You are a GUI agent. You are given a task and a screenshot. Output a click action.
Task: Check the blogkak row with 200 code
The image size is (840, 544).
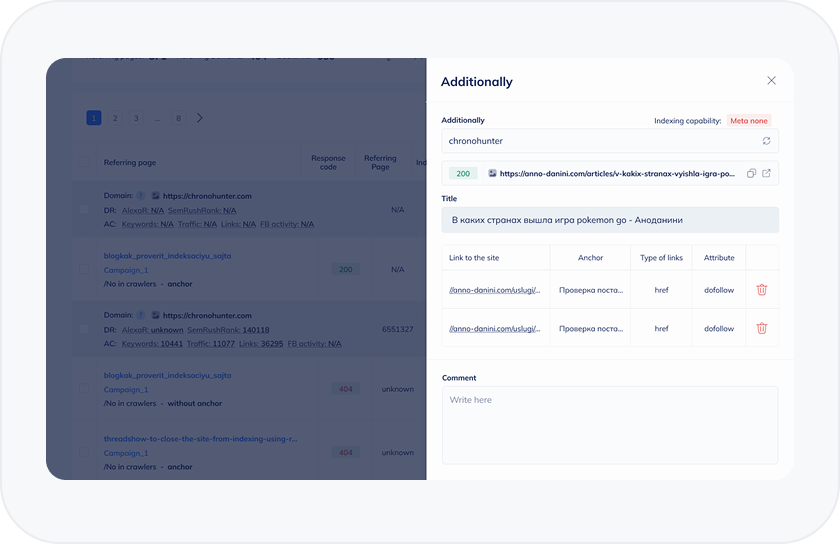coord(84,269)
